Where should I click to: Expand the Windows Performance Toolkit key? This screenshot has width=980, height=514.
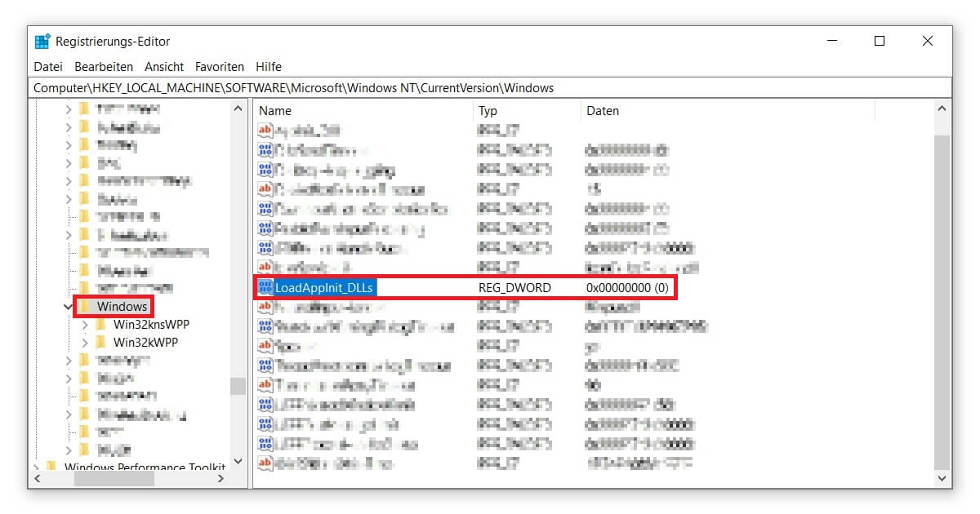36,467
